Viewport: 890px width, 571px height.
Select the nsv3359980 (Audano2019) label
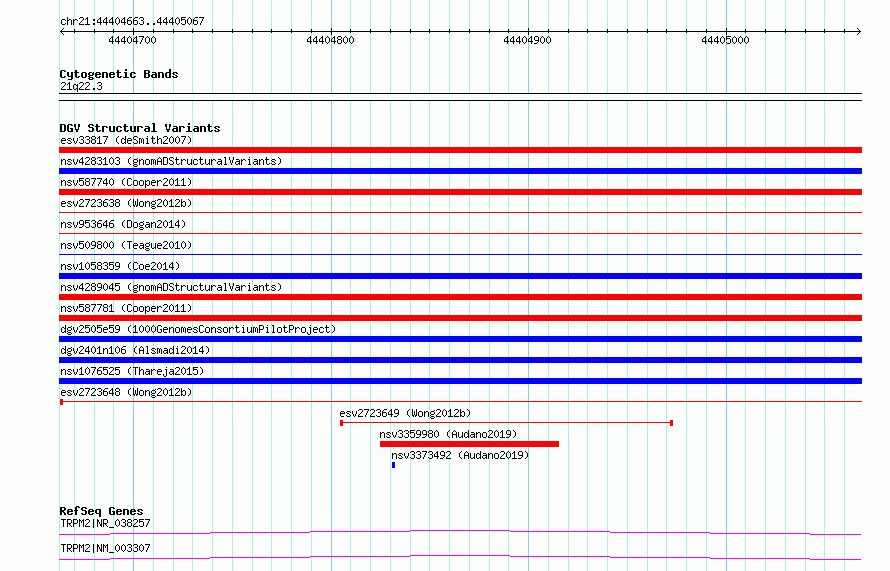point(448,434)
